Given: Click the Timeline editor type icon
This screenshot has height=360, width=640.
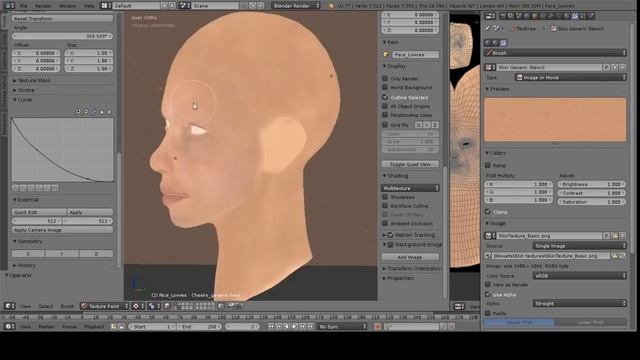Looking at the screenshot, I should 9,326.
